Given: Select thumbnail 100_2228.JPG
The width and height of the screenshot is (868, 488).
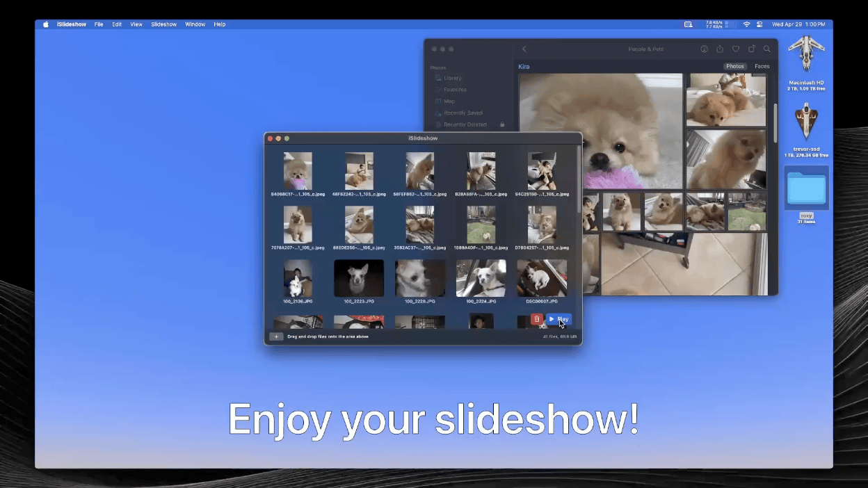Looking at the screenshot, I should [420, 279].
